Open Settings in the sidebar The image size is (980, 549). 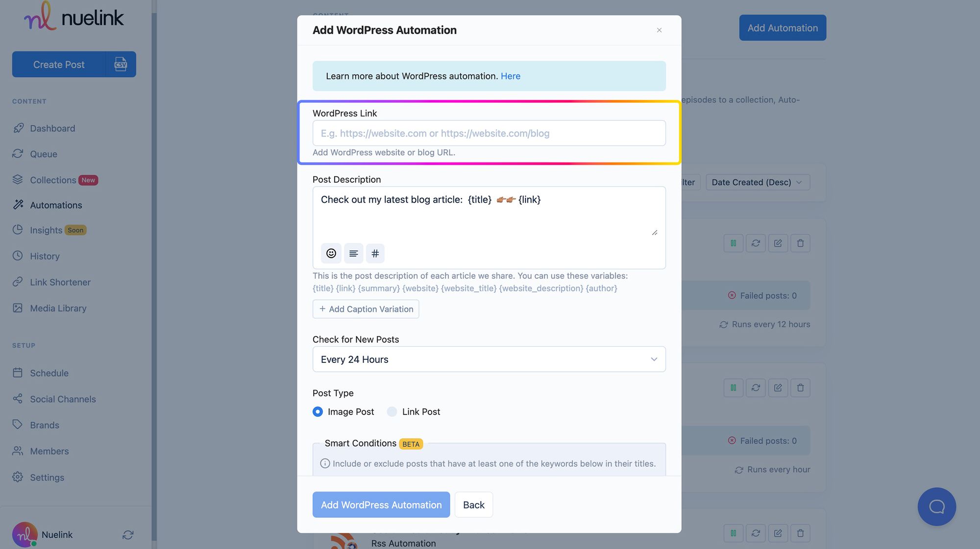click(x=47, y=477)
